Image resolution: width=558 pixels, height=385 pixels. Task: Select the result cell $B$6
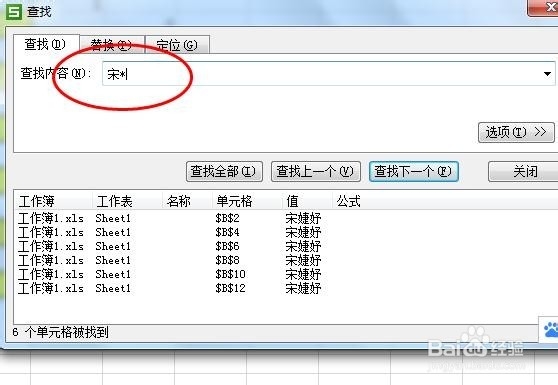[x=227, y=246]
